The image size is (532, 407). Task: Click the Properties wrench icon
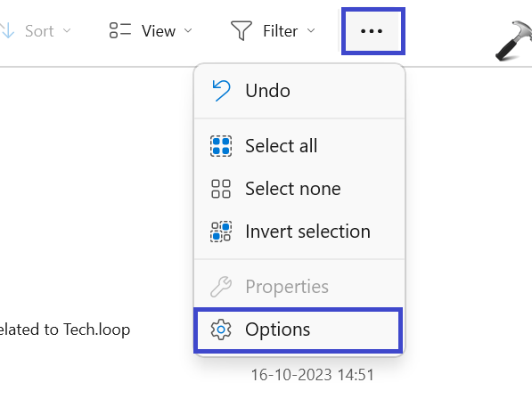point(221,287)
